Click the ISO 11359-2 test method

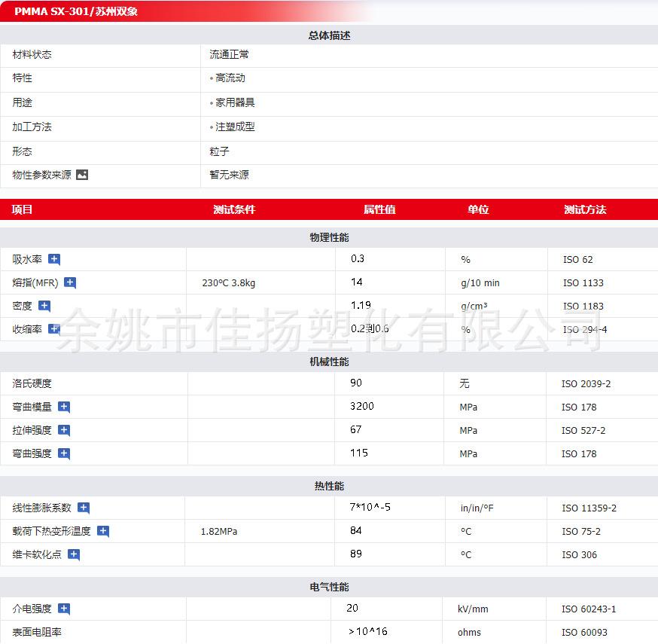[589, 508]
